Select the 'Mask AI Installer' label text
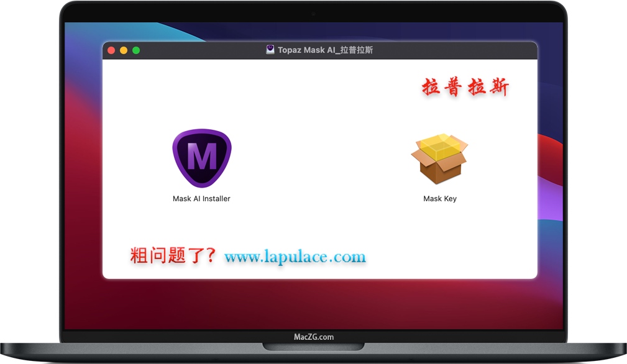The height and width of the screenshot is (364, 627). pos(201,198)
